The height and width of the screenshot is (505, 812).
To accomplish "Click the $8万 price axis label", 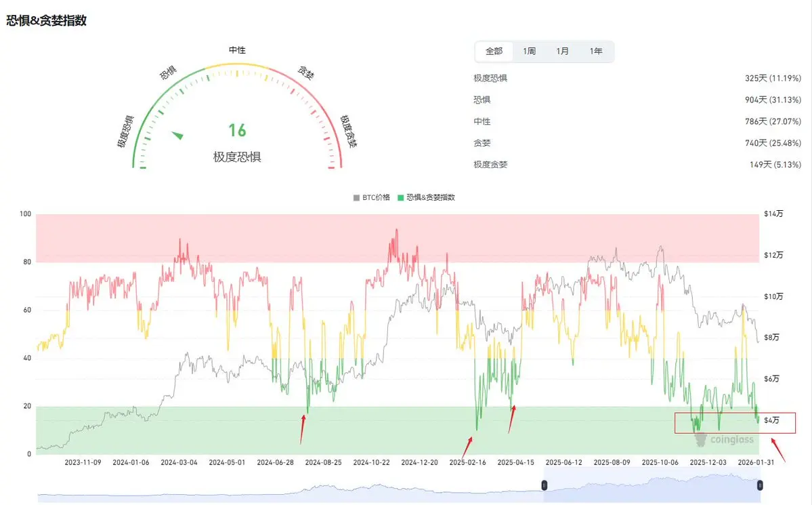I will coord(771,338).
